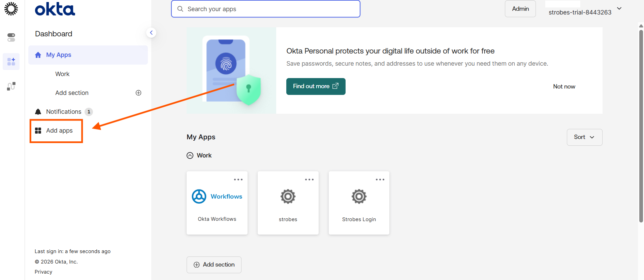Open the toggle-style icon in the left rail
Image resolution: width=644 pixels, height=280 pixels.
pyautogui.click(x=11, y=37)
